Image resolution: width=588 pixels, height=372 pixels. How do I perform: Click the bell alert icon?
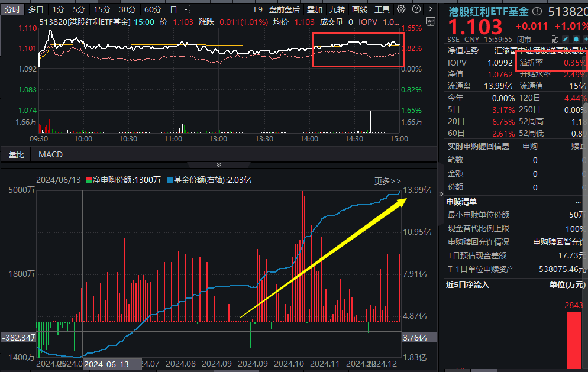coord(576,39)
